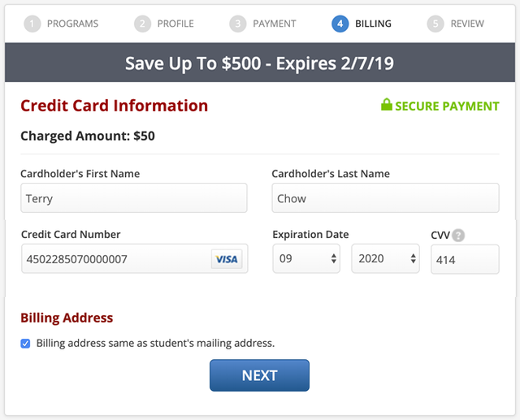This screenshot has height=420, width=520.
Task: Open the expiration year dropdown
Action: point(386,259)
